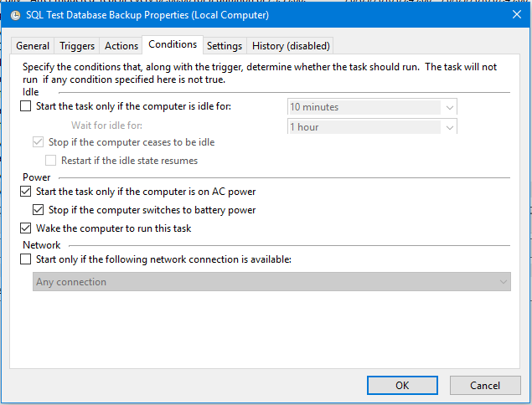Switch to the General tab

click(x=33, y=46)
